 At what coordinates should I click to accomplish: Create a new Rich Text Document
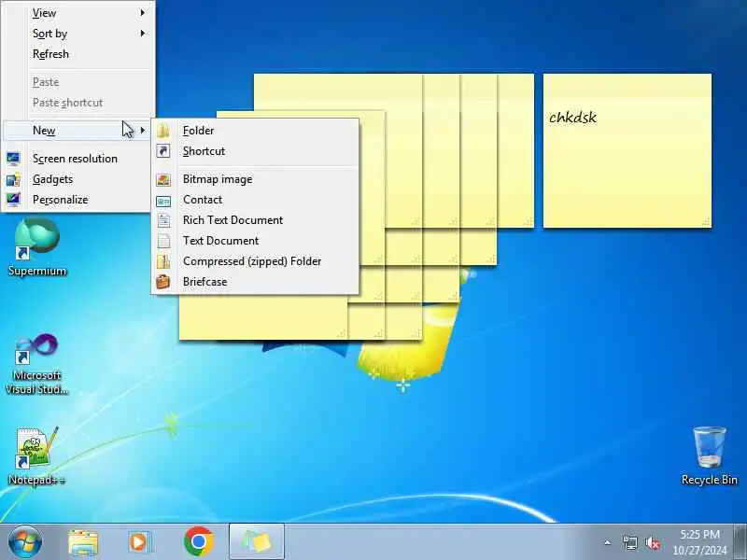point(255,220)
